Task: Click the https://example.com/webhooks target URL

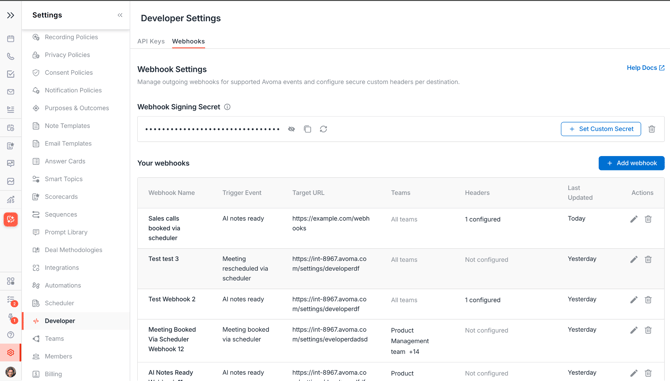Action: [x=331, y=223]
